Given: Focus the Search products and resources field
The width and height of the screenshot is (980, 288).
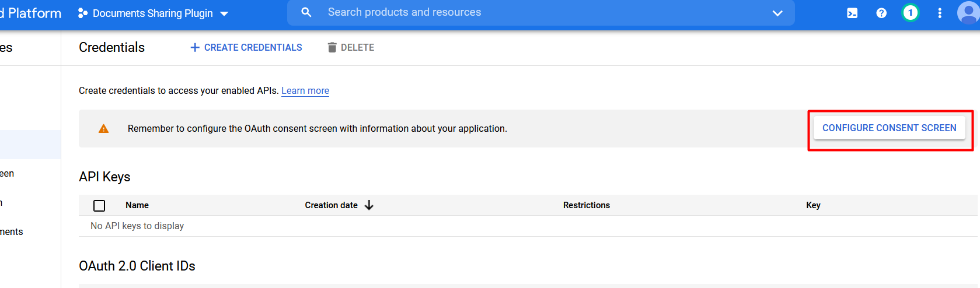Looking at the screenshot, I should (x=541, y=12).
